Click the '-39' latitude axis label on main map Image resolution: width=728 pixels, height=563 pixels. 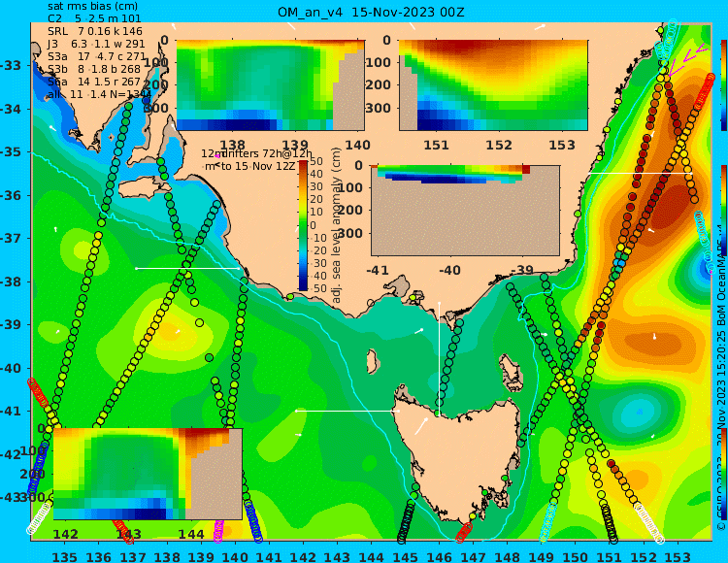tap(12, 324)
